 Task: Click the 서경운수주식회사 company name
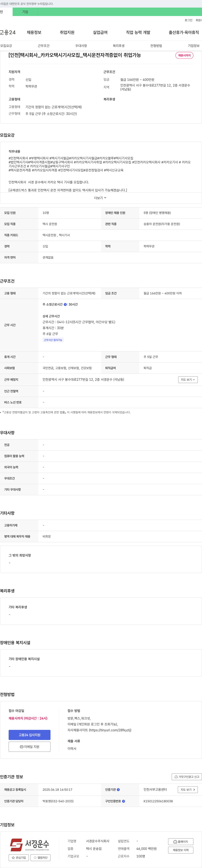coord(98,841)
